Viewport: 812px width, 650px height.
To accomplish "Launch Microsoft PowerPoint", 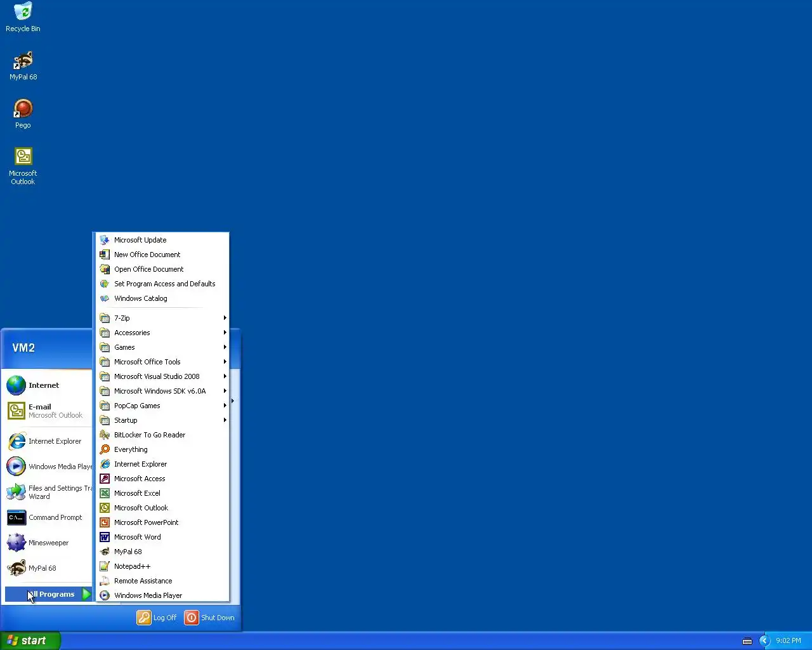I will (x=162, y=522).
